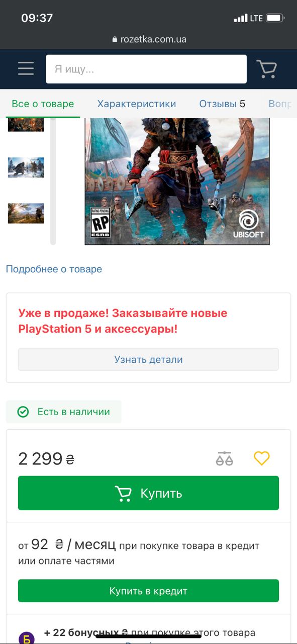Open the 'Отзывы 5' tab
This screenshot has width=297, height=644.
coord(222,104)
